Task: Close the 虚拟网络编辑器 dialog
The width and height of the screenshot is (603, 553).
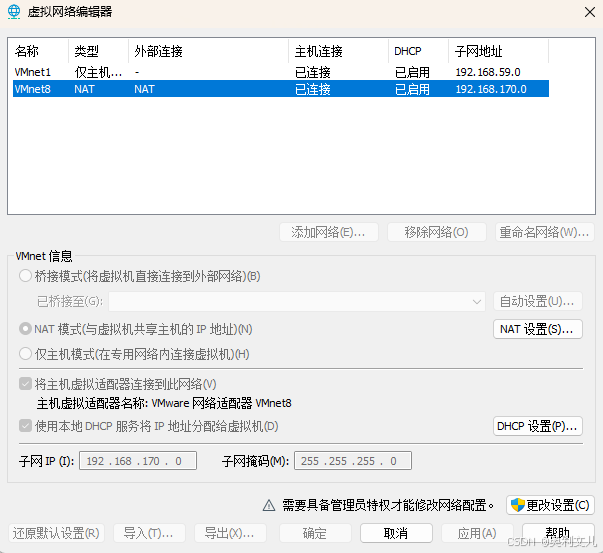Action: pos(590,12)
